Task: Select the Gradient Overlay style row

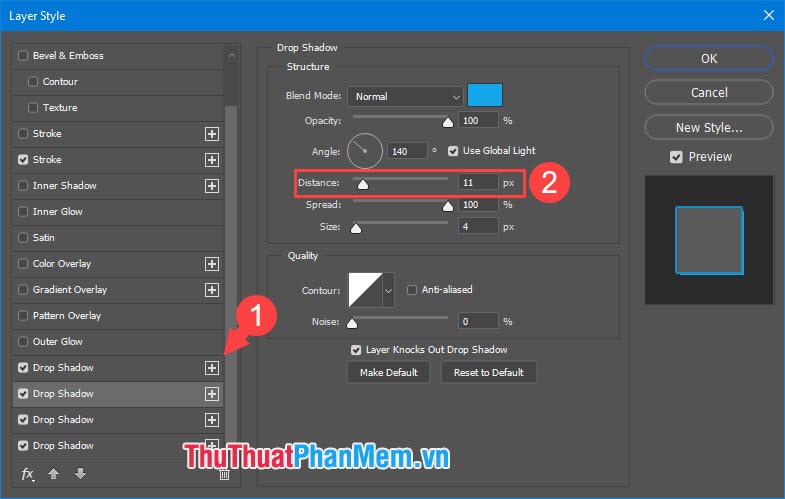Action: point(118,290)
